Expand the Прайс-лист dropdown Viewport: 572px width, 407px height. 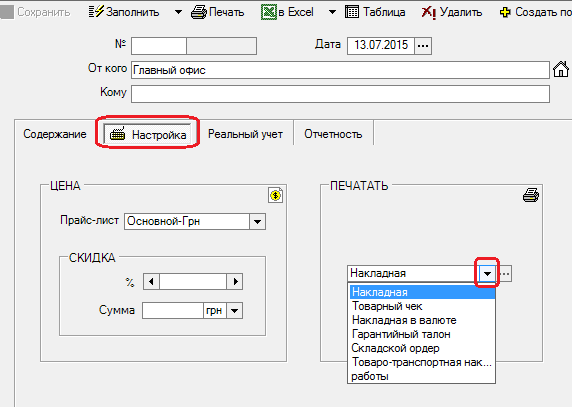[x=257, y=222]
